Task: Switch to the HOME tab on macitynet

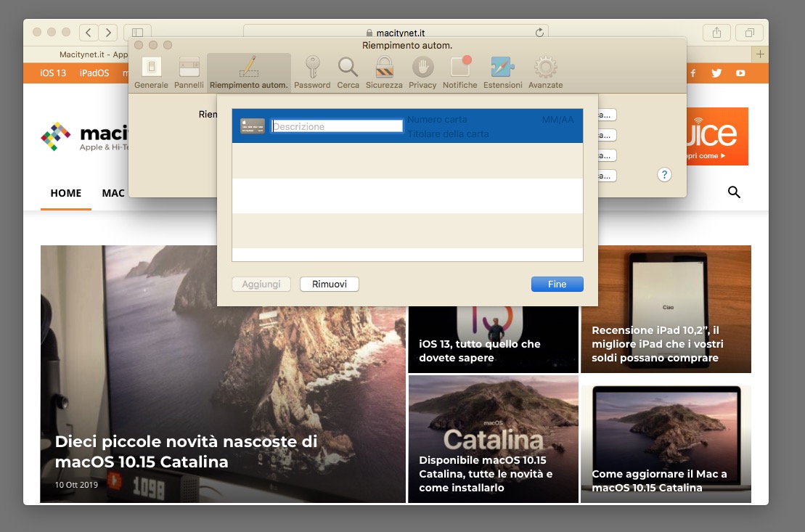Action: click(65, 193)
